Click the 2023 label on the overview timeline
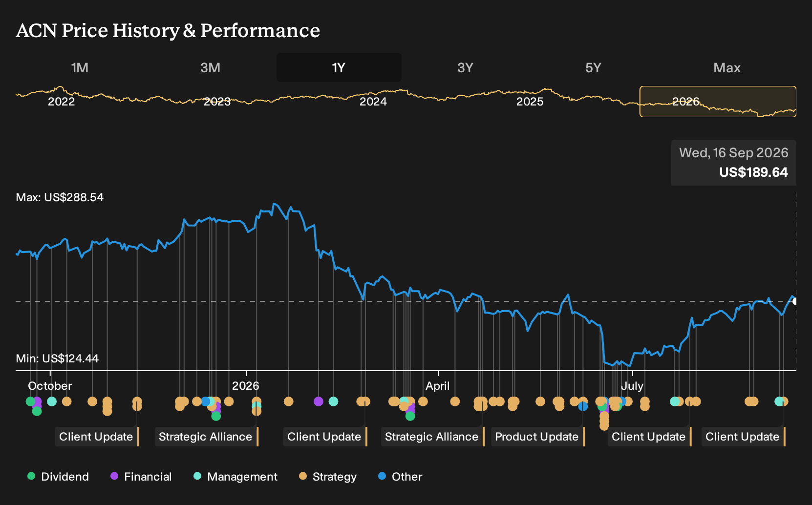The height and width of the screenshot is (505, 812). coord(217,102)
